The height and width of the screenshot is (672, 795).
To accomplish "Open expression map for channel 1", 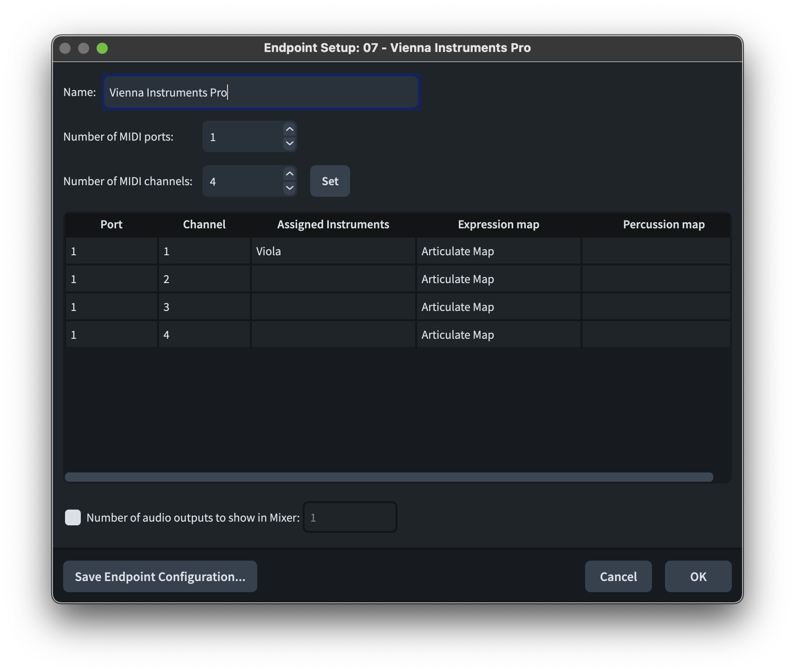I will (499, 251).
